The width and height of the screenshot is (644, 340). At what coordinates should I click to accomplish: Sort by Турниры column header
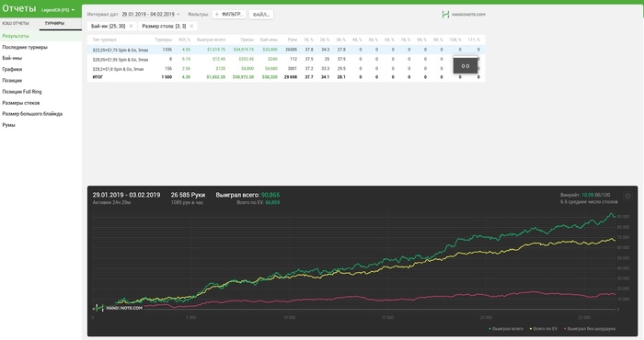pos(163,40)
